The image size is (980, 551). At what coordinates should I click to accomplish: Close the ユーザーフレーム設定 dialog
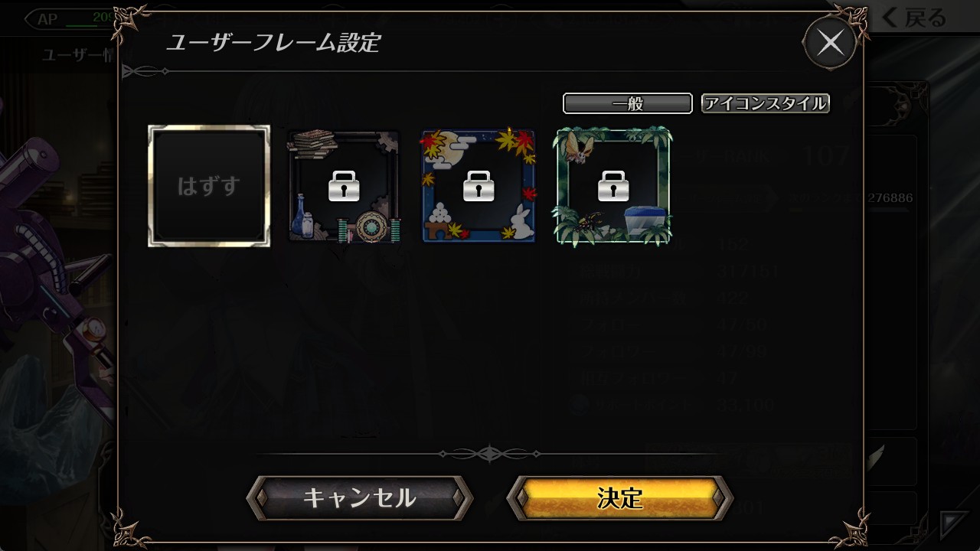(830, 43)
